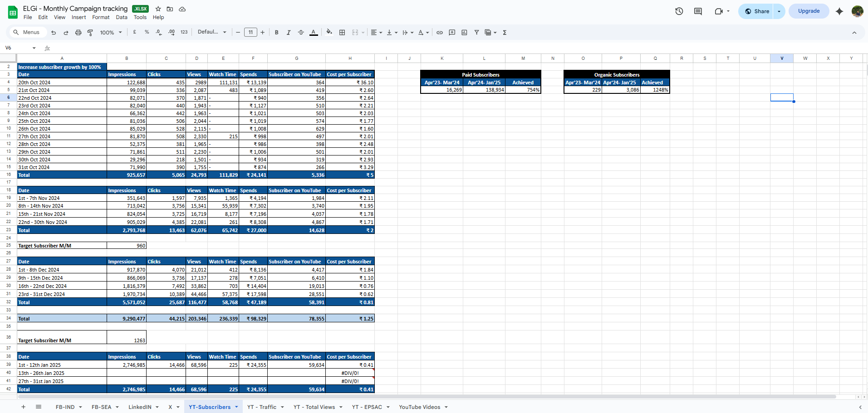The width and height of the screenshot is (868, 413).
Task: Click the insert link icon
Action: (x=439, y=33)
